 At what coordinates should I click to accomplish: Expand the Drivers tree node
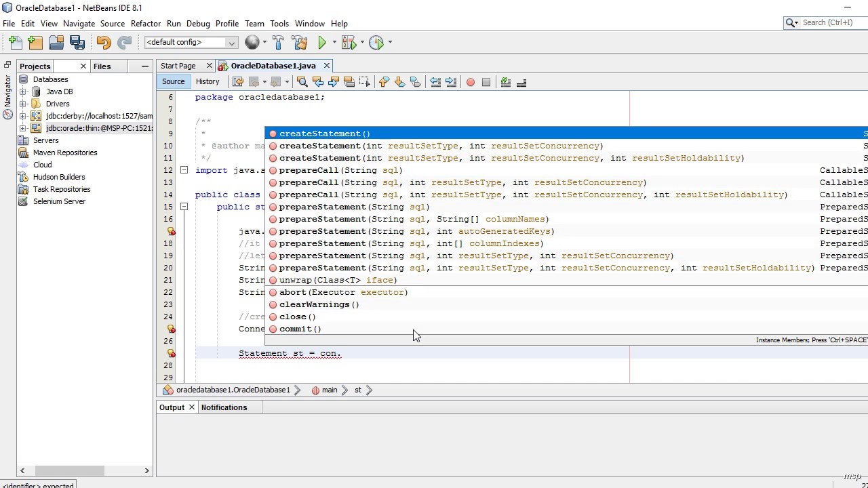tap(23, 104)
